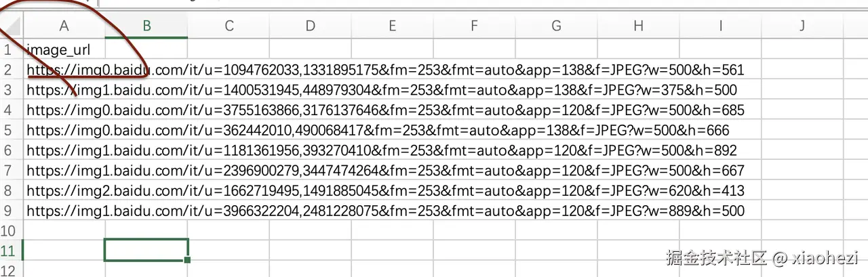Click URL ending with w=500&h=892
The width and height of the screenshot is (868, 277).
click(x=382, y=150)
